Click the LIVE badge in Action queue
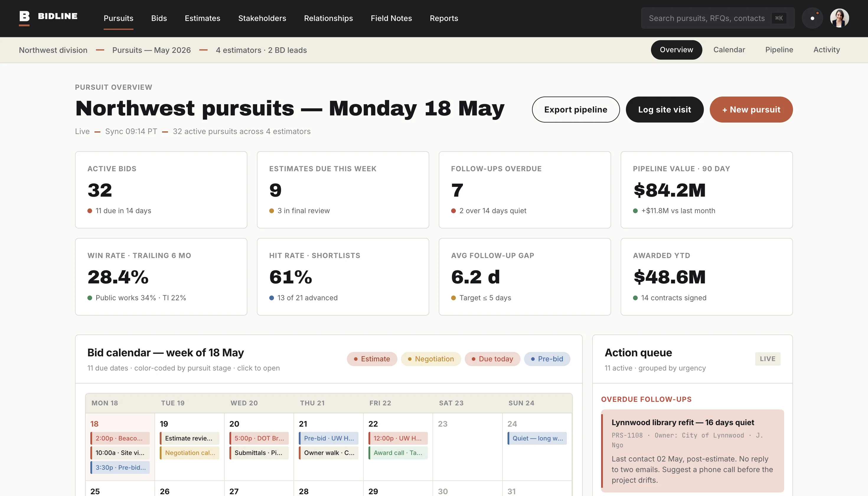The image size is (868, 496). pos(768,359)
